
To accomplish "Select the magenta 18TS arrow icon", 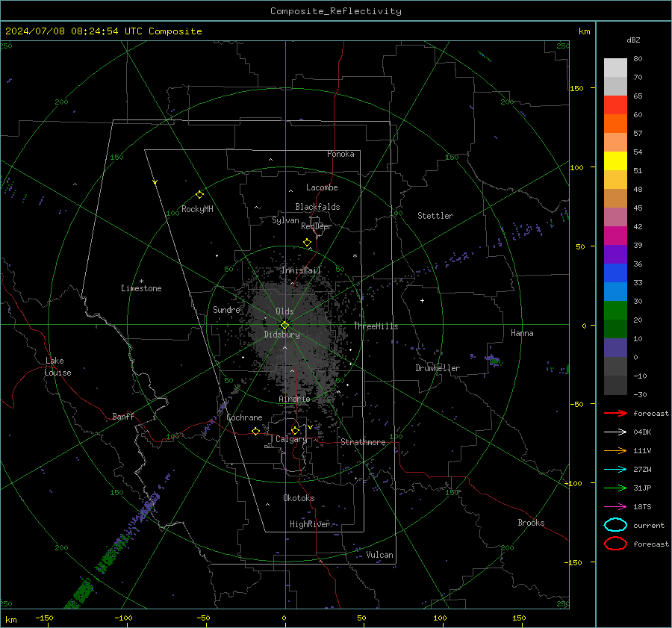I will 615,507.
